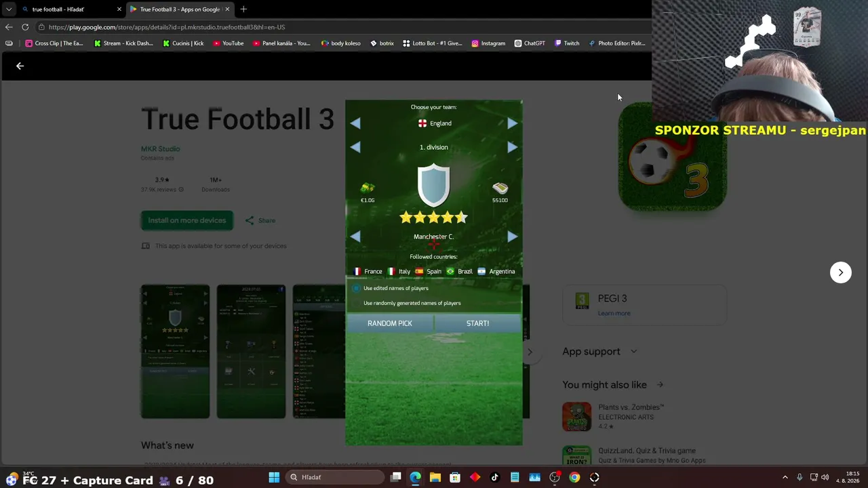Open Microsoft Edge from taskbar
Image resolution: width=868 pixels, height=488 pixels.
[x=416, y=477]
